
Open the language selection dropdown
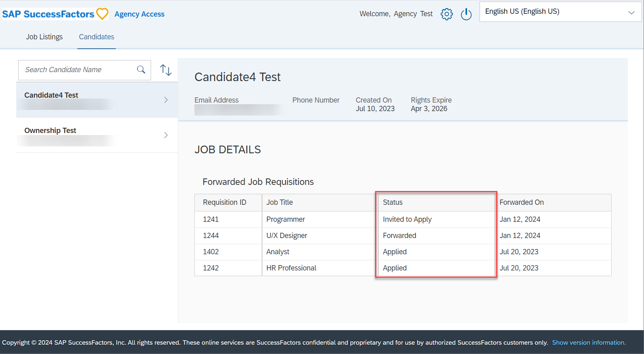561,12
